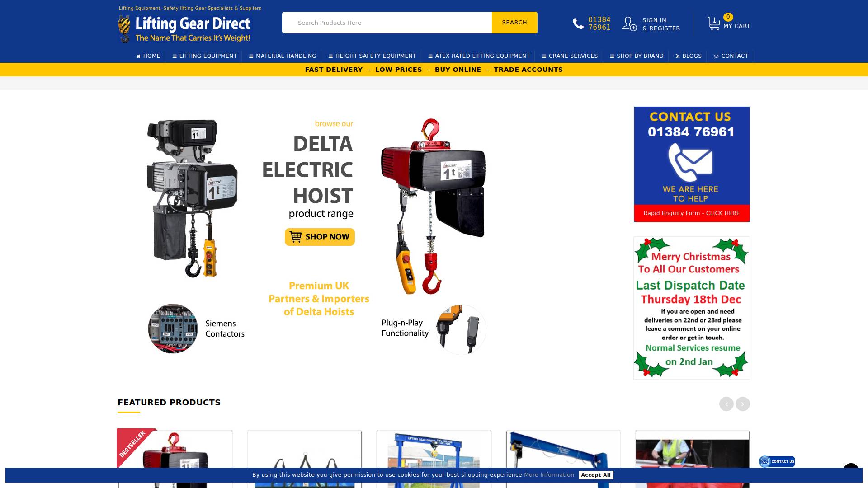Click the speech bubble icon beside CONTACT

point(716,56)
